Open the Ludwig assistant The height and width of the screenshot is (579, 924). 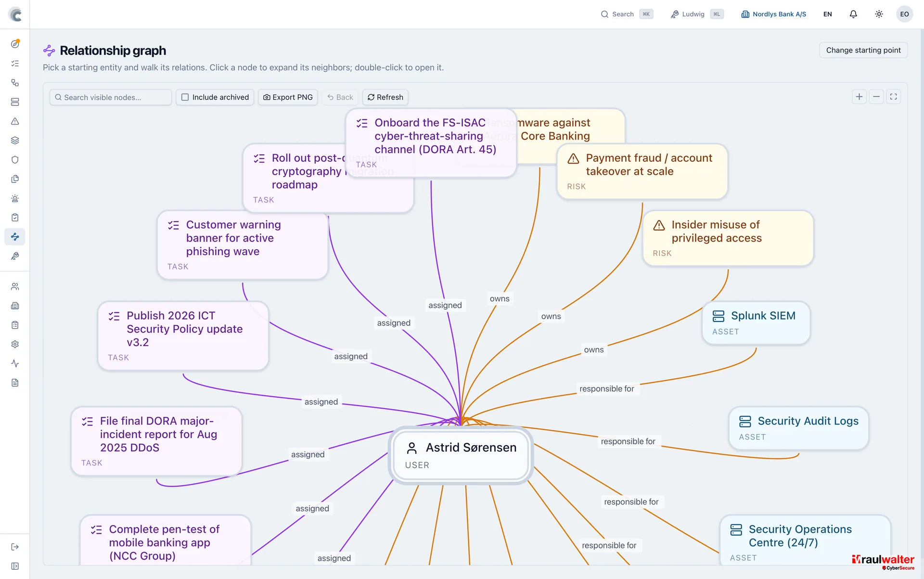click(x=697, y=14)
